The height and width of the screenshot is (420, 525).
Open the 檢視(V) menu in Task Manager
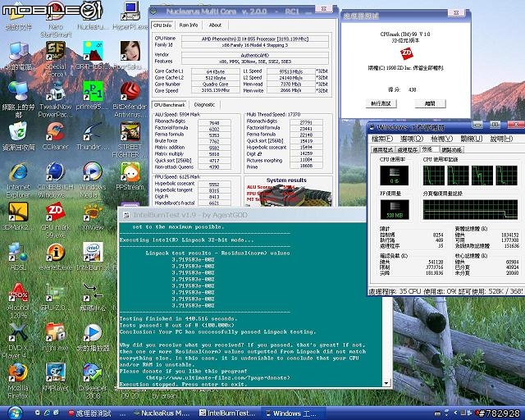tap(442, 139)
